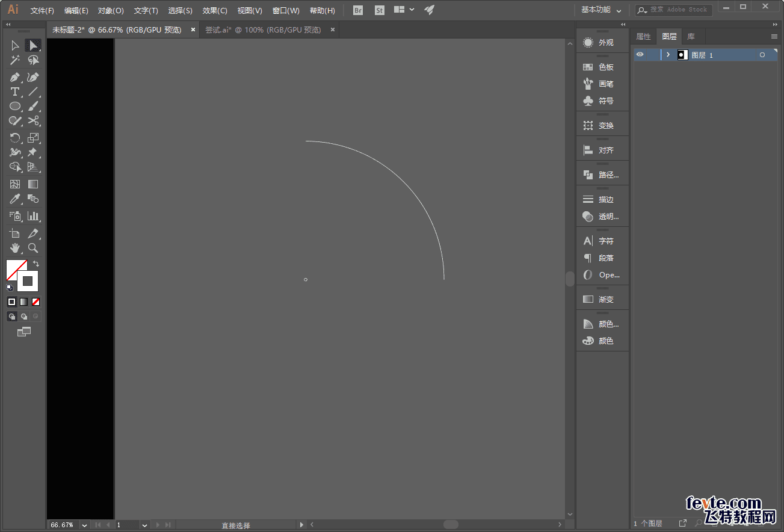This screenshot has height=532, width=784.
Task: Select the Paintbrush tool
Action: click(x=33, y=106)
